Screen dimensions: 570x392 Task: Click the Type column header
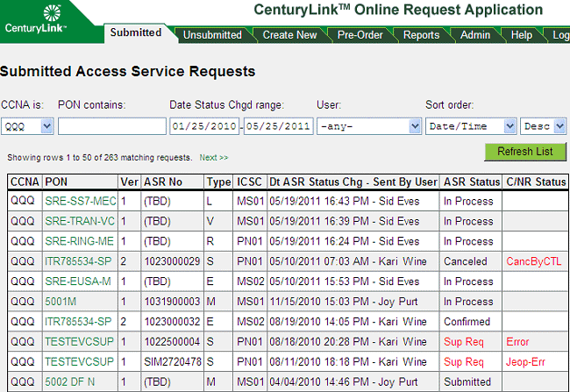tap(219, 182)
